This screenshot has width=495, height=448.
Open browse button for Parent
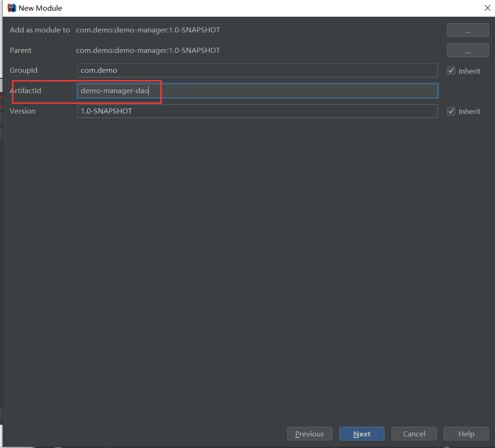(468, 50)
